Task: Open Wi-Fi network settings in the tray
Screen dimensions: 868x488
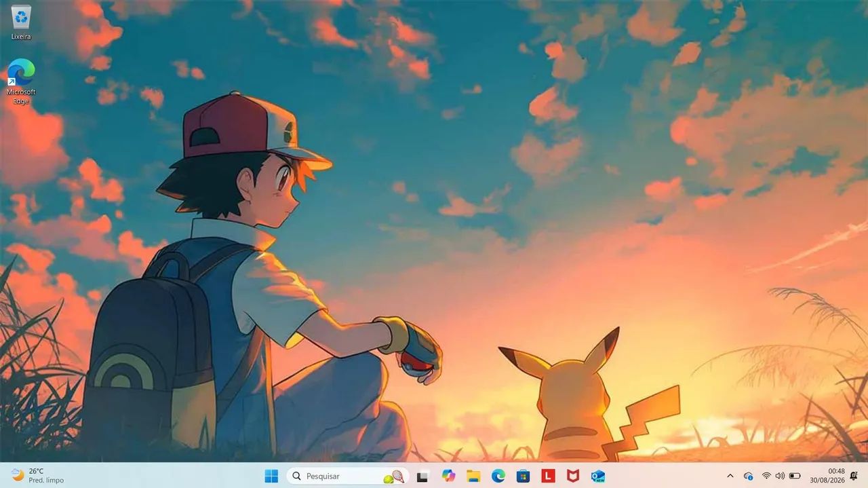Action: tap(766, 476)
